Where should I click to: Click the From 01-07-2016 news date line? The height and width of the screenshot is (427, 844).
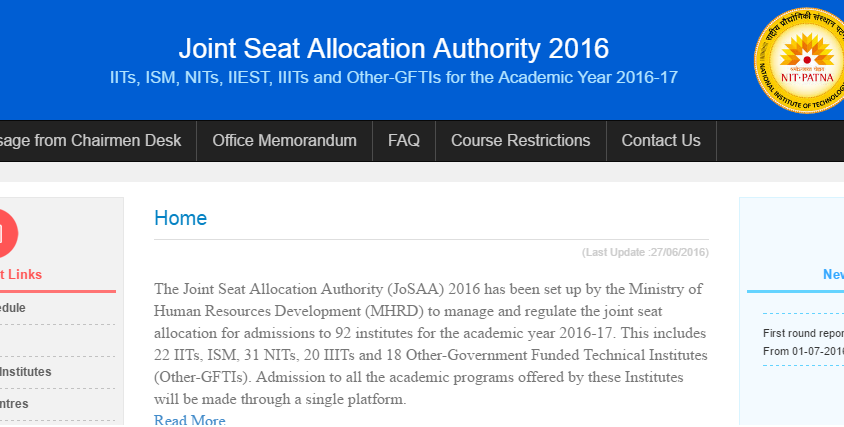803,351
